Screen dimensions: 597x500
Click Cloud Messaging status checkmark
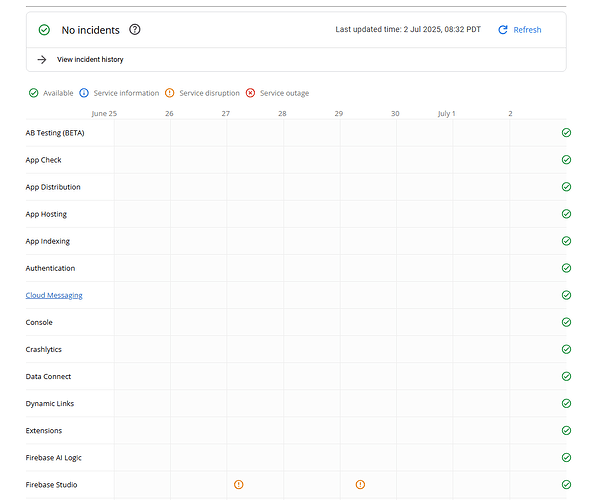coord(566,295)
